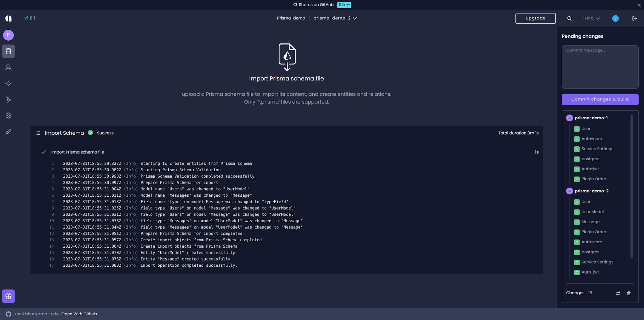
Task: Click the diamond-shaped sidebar icon
Action: (8, 83)
